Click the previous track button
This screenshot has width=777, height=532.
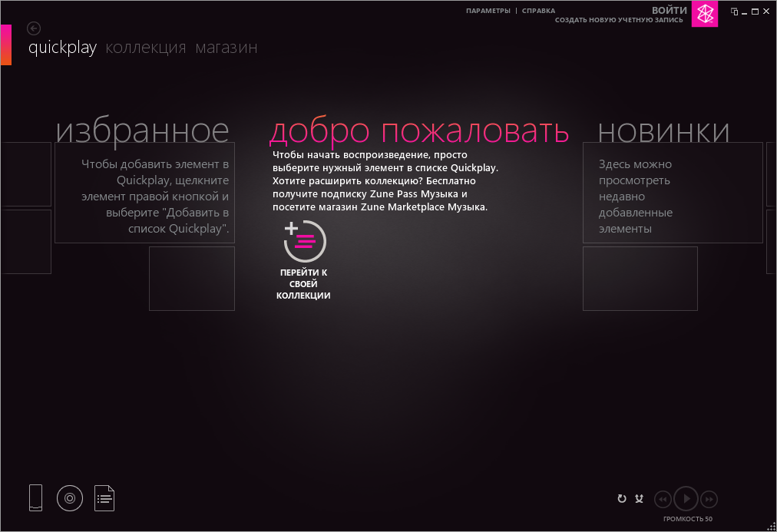pyautogui.click(x=663, y=499)
